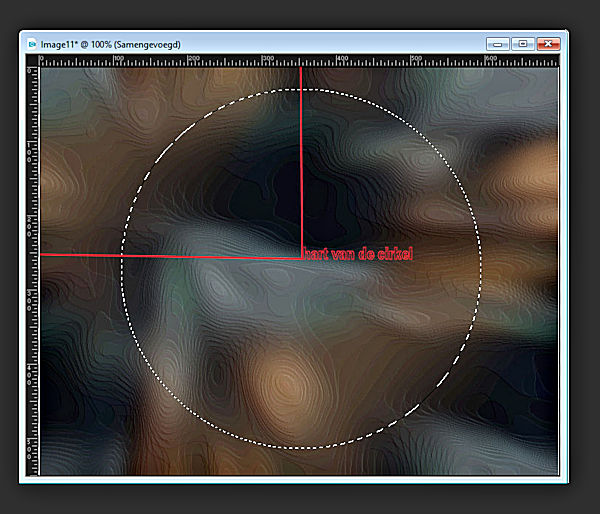
Task: Click the horizontal ruler above the canvas
Action: 299,61
